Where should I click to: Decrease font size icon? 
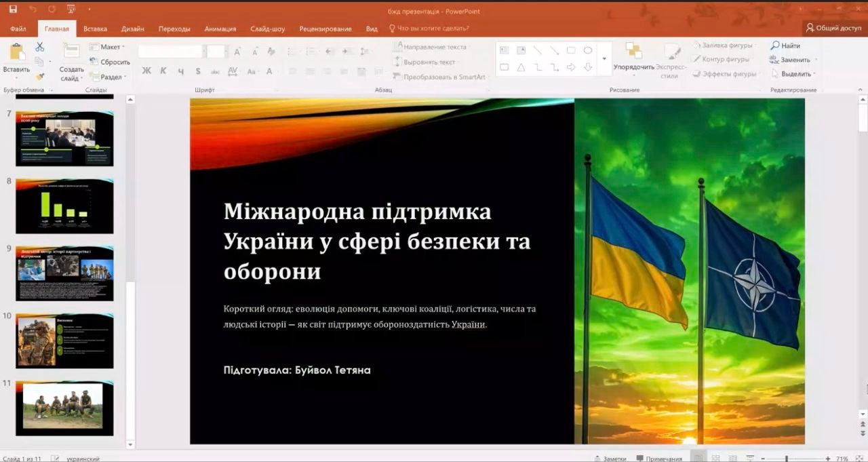click(x=254, y=52)
